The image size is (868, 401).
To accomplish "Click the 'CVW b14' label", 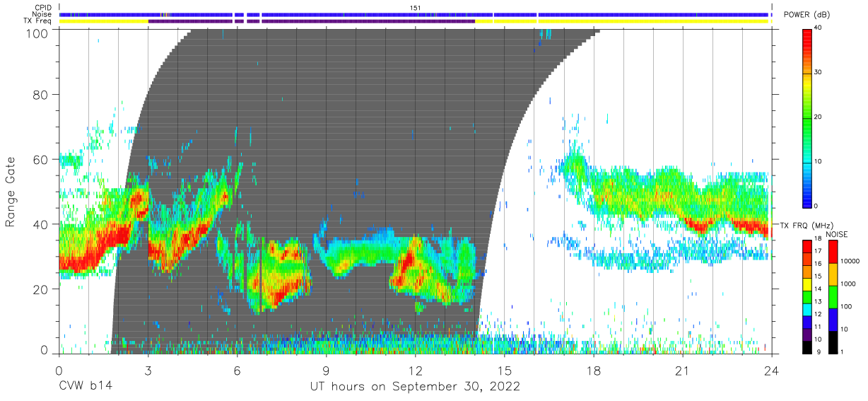I will pos(85,387).
